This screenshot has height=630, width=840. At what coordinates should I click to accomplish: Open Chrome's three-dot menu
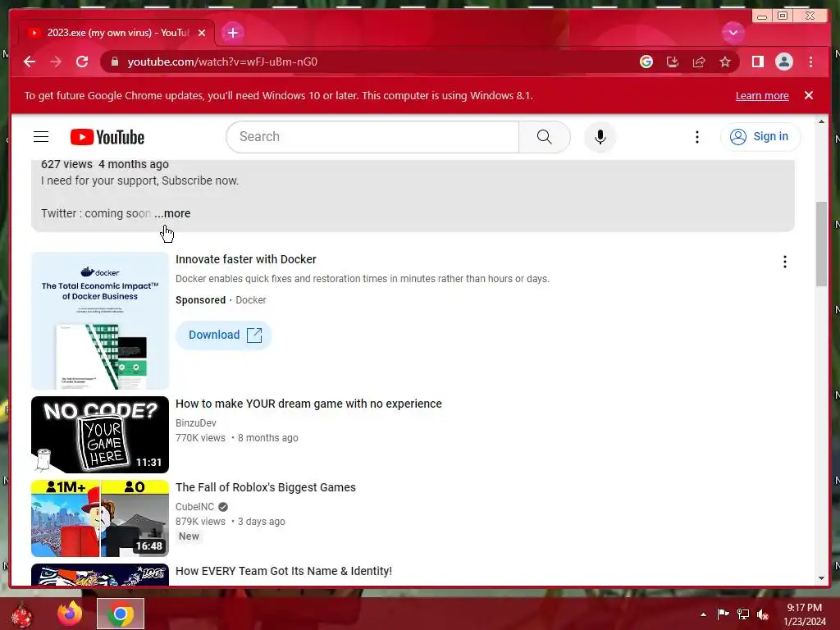click(x=810, y=62)
